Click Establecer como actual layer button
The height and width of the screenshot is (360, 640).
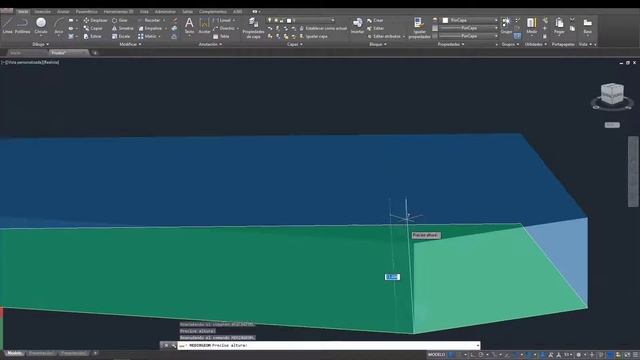[x=323, y=28]
